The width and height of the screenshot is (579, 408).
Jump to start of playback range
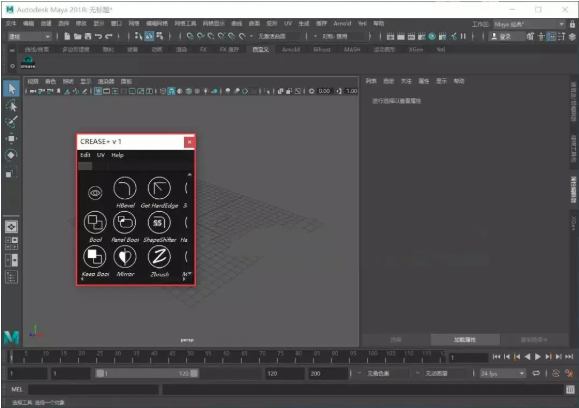pyautogui.click(x=496, y=356)
